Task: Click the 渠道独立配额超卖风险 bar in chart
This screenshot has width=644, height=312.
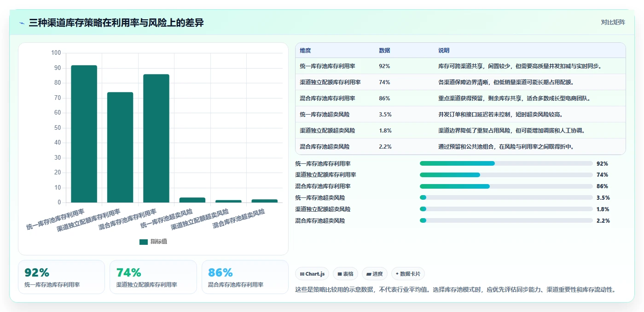Action: [x=228, y=201]
